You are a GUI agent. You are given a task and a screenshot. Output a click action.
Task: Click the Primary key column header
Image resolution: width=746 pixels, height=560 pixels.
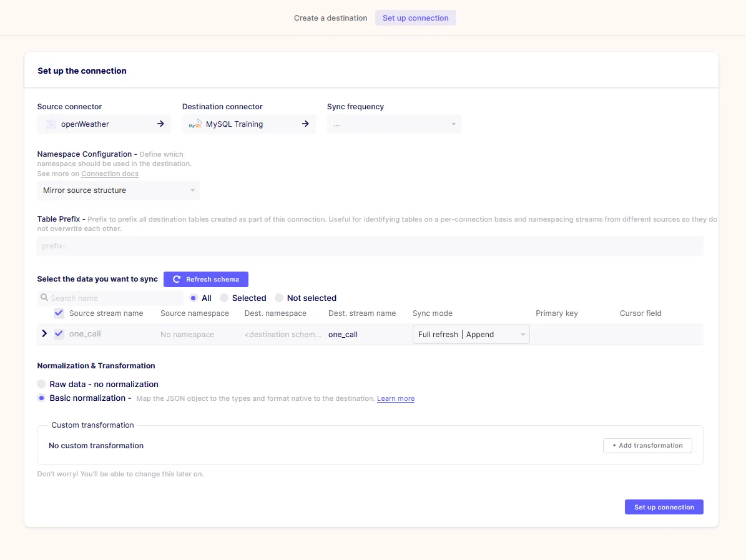(x=557, y=313)
